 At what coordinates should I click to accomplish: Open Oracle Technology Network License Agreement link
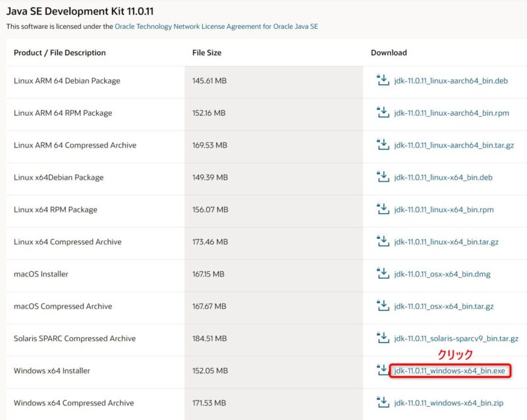[216, 26]
